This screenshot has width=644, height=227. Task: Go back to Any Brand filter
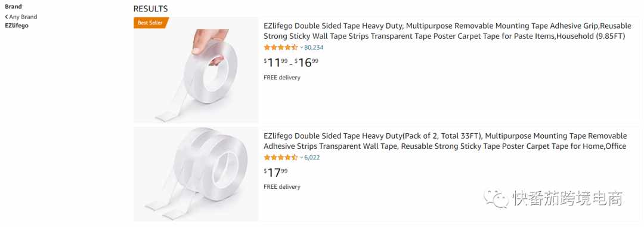[21, 17]
